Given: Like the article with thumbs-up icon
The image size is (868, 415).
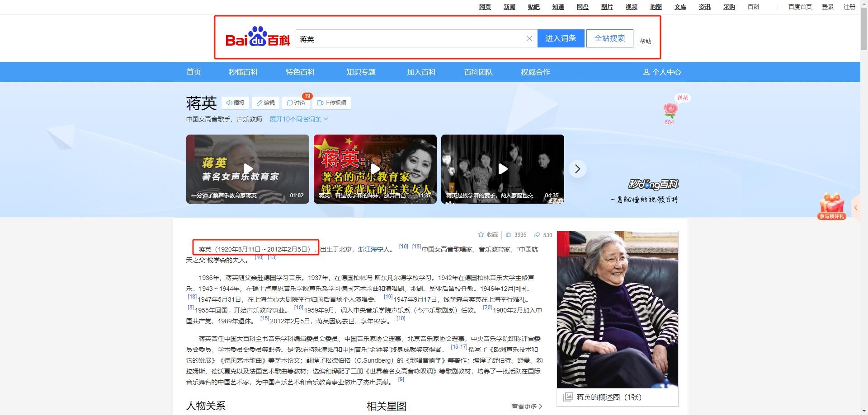Looking at the screenshot, I should (x=509, y=235).
